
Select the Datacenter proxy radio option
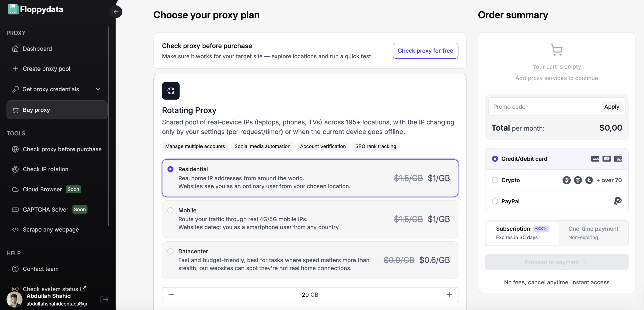pos(170,251)
